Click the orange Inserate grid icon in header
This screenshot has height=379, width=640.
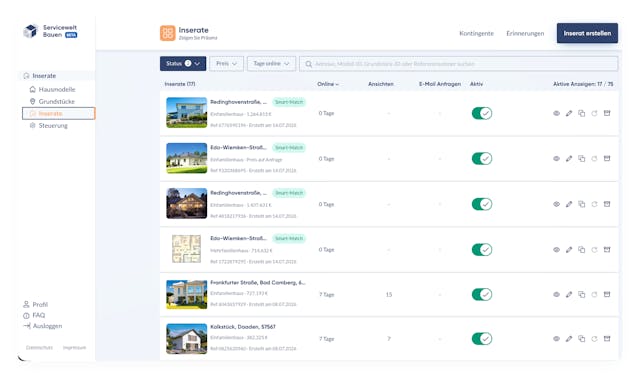(167, 33)
